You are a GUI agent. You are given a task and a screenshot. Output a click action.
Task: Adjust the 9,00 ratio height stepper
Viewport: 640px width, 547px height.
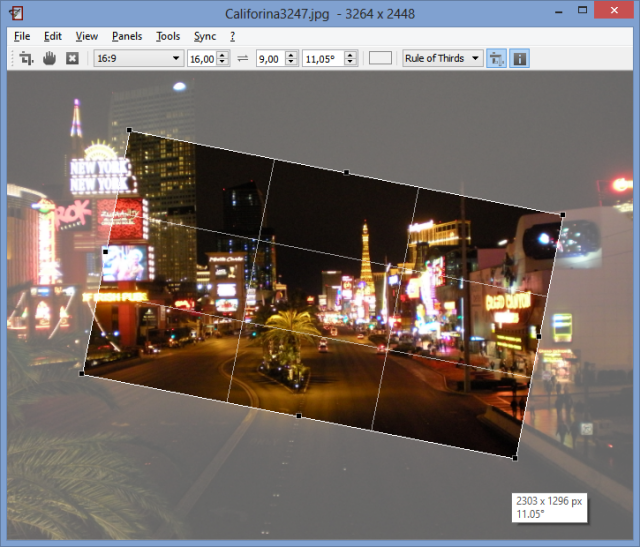click(x=291, y=58)
